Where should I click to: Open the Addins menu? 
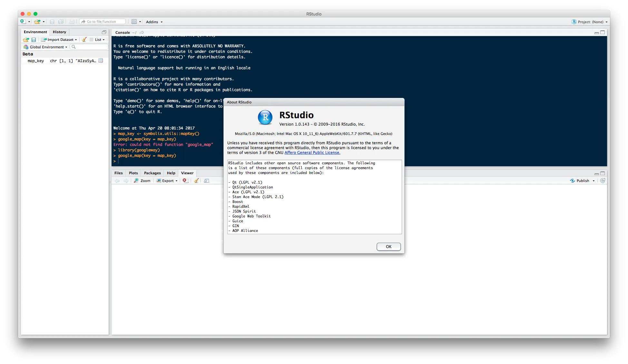[x=154, y=22]
